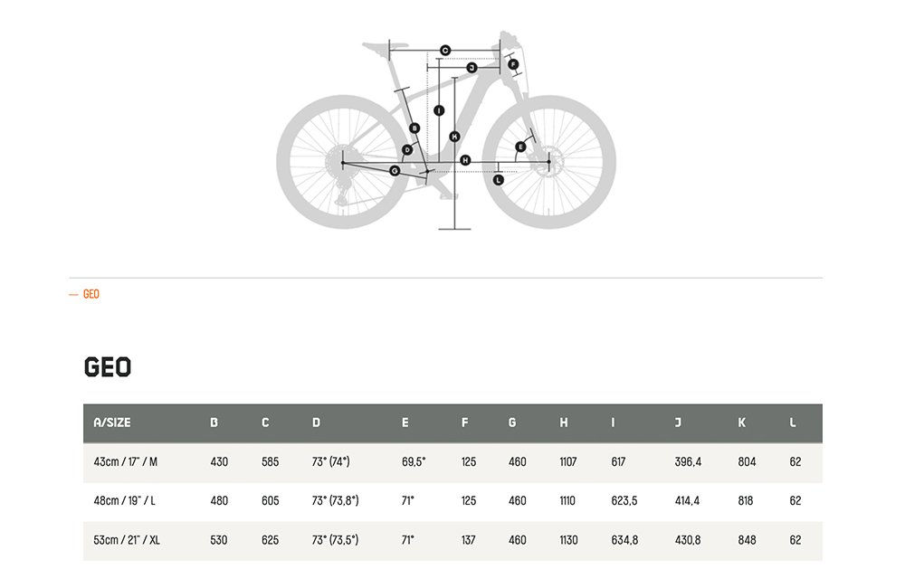Select the F head tube marker
The width and height of the screenshot is (905, 588).
[x=513, y=64]
